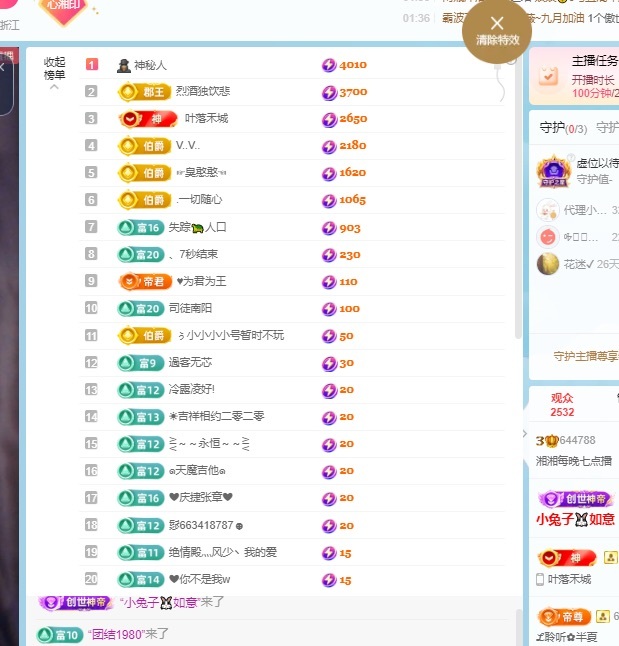Click the 富16 badge beside 失踪人口
619x646 pixels.
(141, 227)
